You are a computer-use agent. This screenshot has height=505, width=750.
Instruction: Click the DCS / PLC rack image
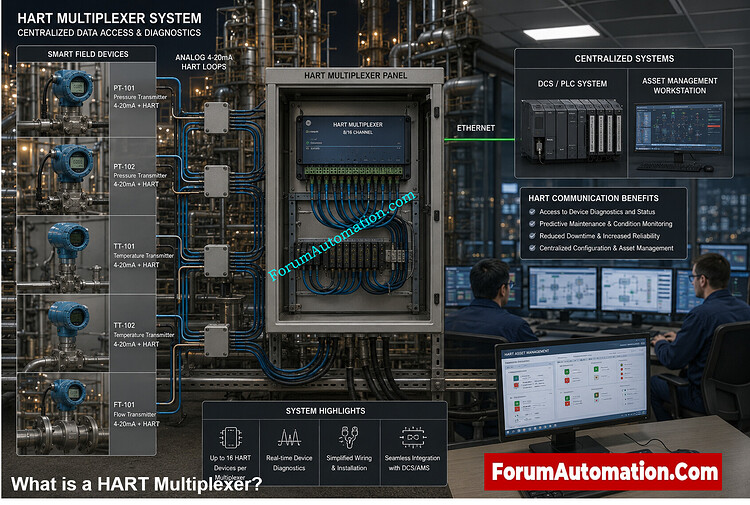coord(571,130)
